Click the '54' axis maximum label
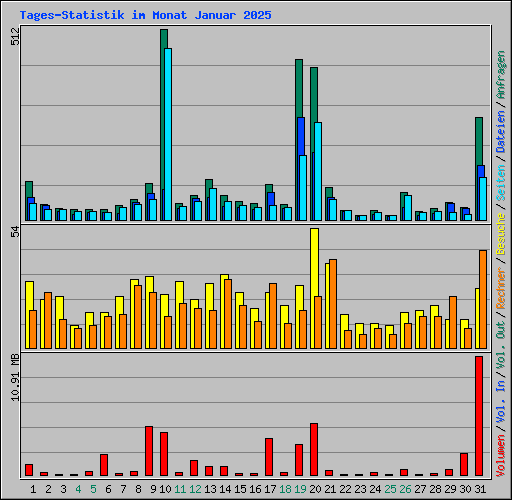512x500 pixels. pos(15,232)
